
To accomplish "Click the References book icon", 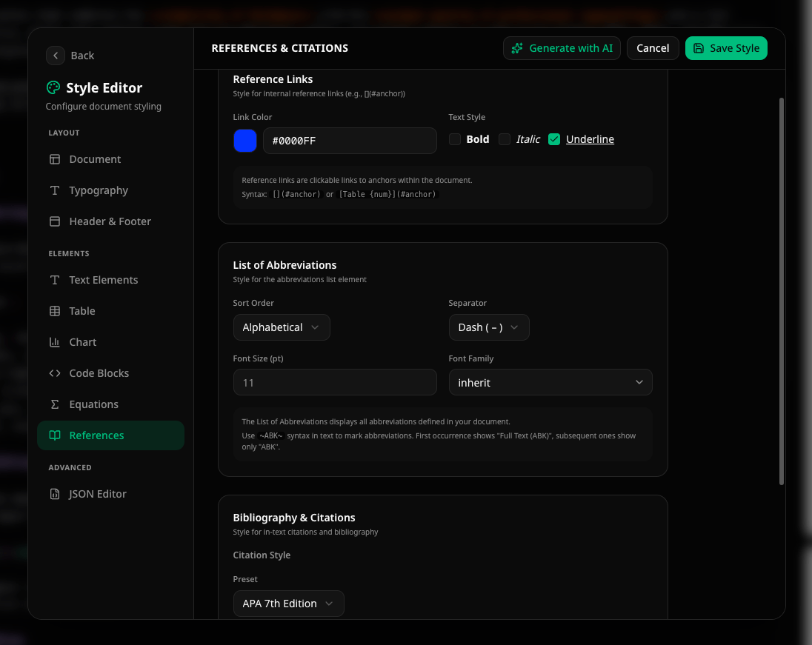I will 55,435.
